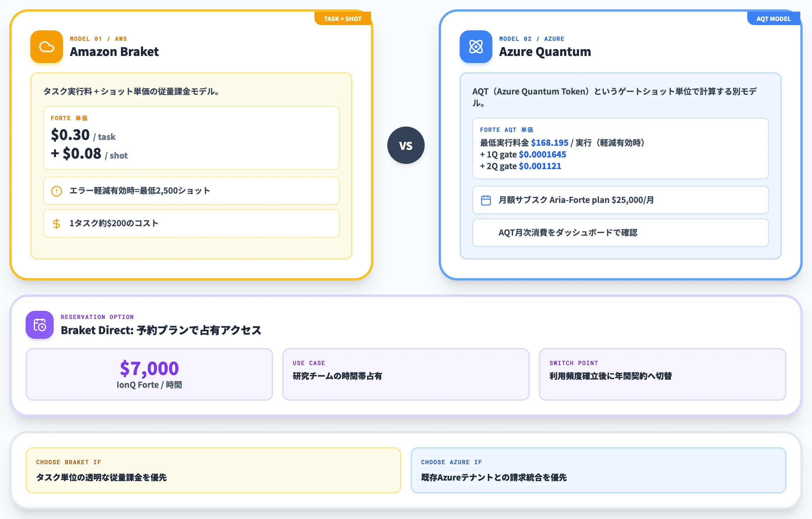Click the dark VS circle badge

coord(406,145)
